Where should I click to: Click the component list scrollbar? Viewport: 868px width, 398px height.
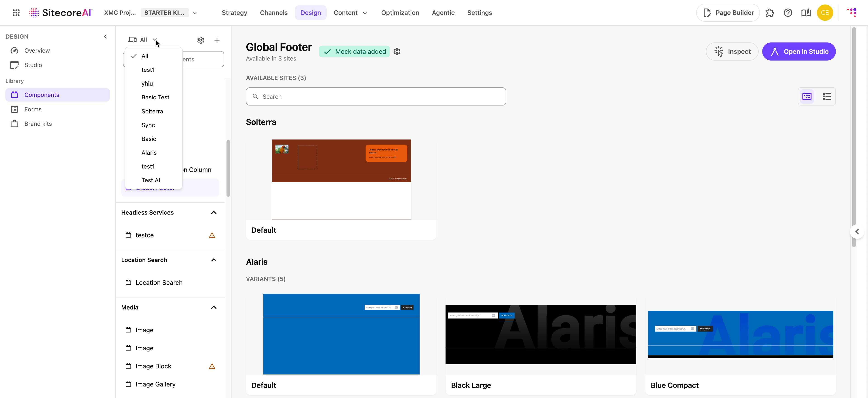point(228,168)
